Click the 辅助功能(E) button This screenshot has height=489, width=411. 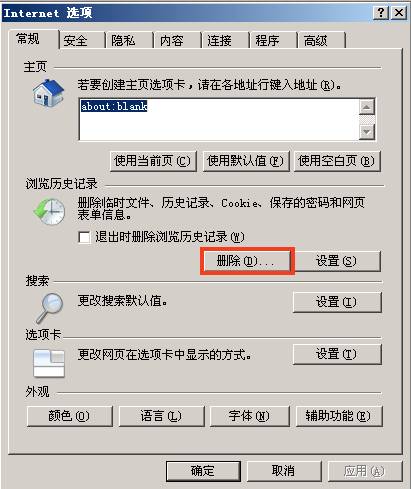pos(339,416)
